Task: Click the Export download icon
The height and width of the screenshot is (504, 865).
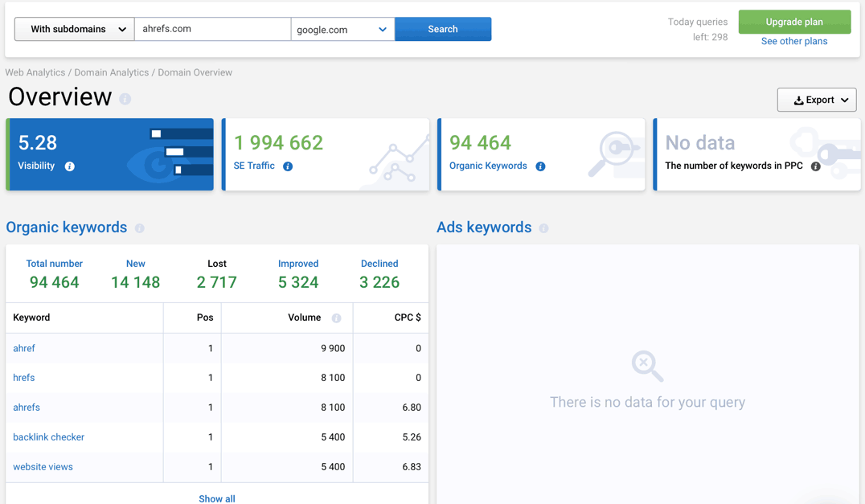Action: click(x=799, y=100)
